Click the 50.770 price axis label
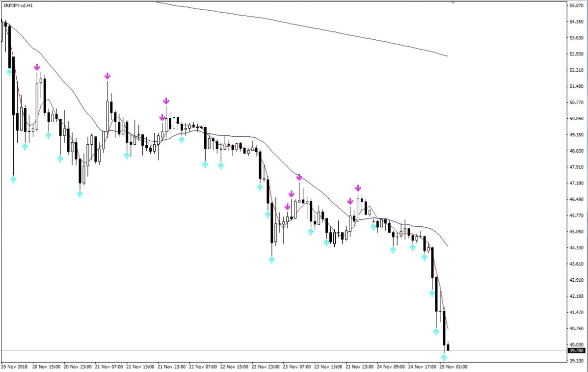This screenshot has width=588, height=372. tap(577, 103)
